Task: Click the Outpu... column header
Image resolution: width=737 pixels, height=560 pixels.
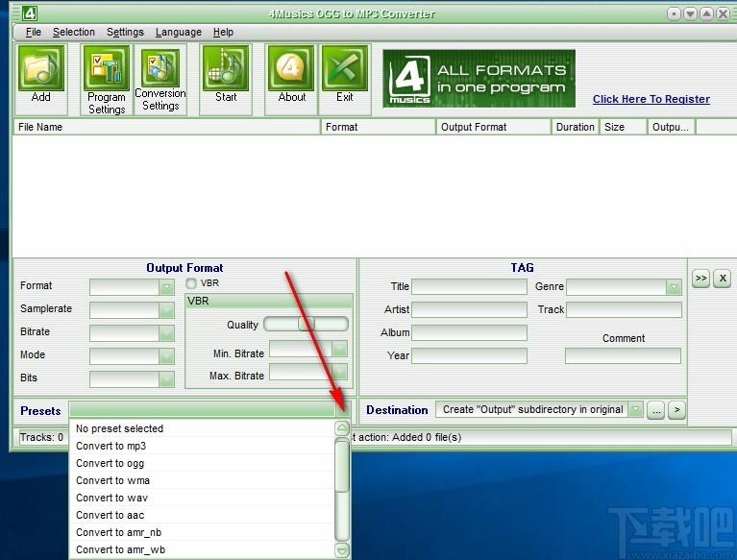Action: (x=672, y=127)
